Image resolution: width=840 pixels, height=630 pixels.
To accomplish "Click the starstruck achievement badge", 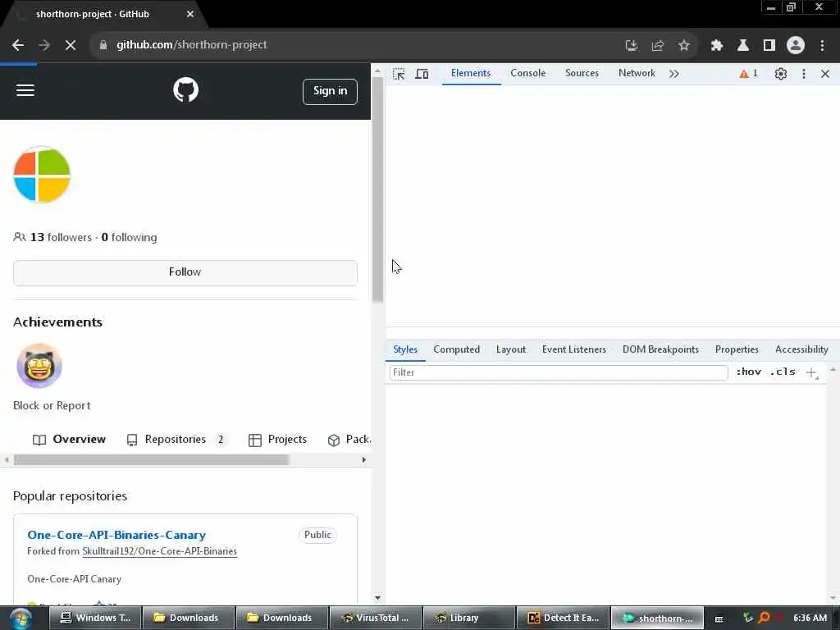I will click(x=39, y=366).
